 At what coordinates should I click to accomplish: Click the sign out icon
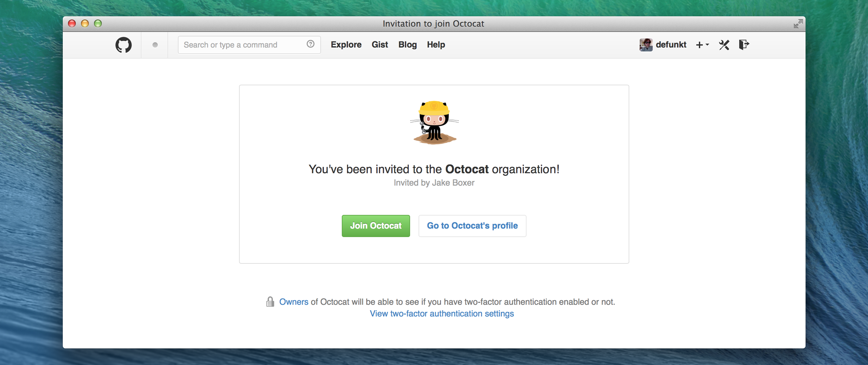[744, 45]
